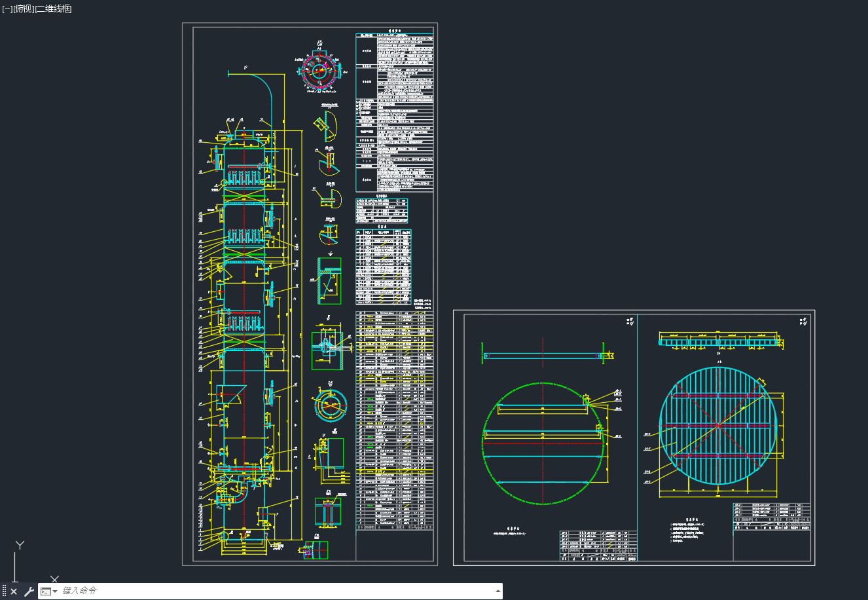Focus the 键入命令 command input field

pos(275,591)
